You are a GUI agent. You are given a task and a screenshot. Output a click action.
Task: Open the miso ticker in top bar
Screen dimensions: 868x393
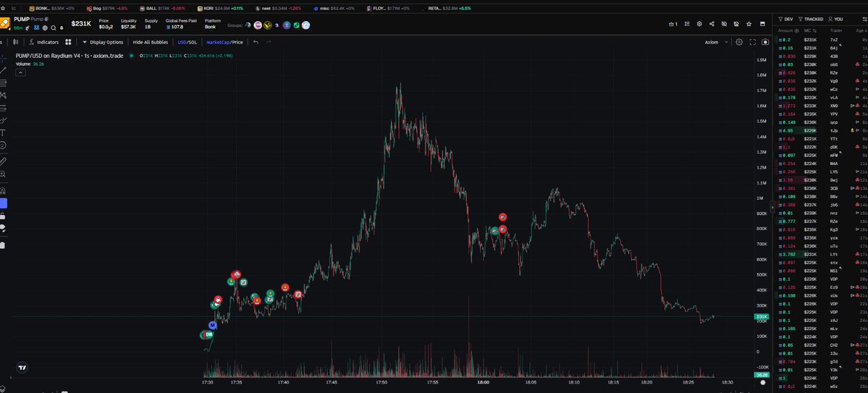click(x=334, y=8)
